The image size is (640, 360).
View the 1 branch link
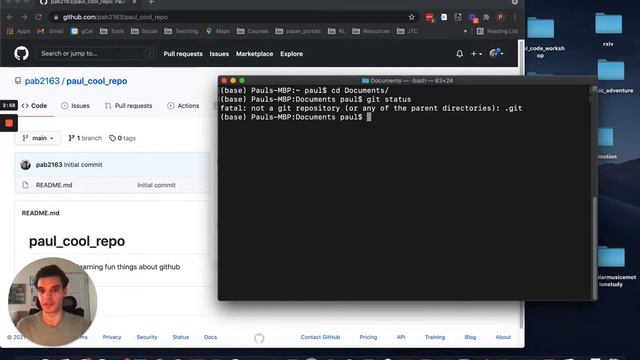click(85, 138)
